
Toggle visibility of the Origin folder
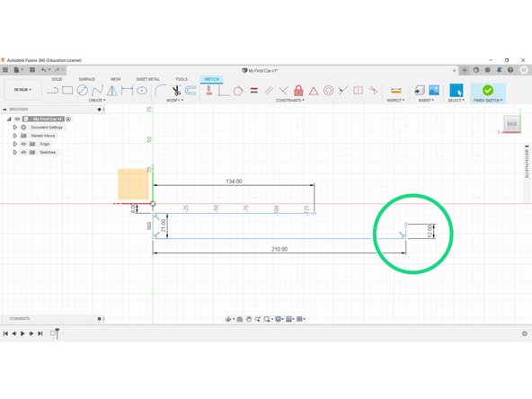[x=23, y=144]
